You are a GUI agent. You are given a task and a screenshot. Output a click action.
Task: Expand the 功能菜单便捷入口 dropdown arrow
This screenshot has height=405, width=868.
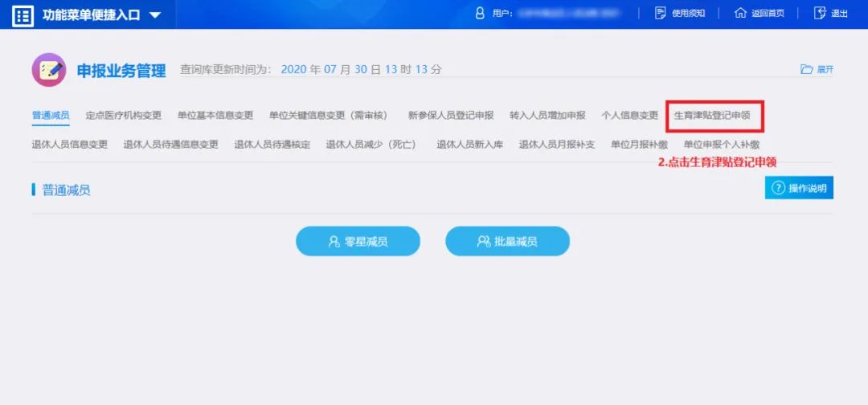154,15
